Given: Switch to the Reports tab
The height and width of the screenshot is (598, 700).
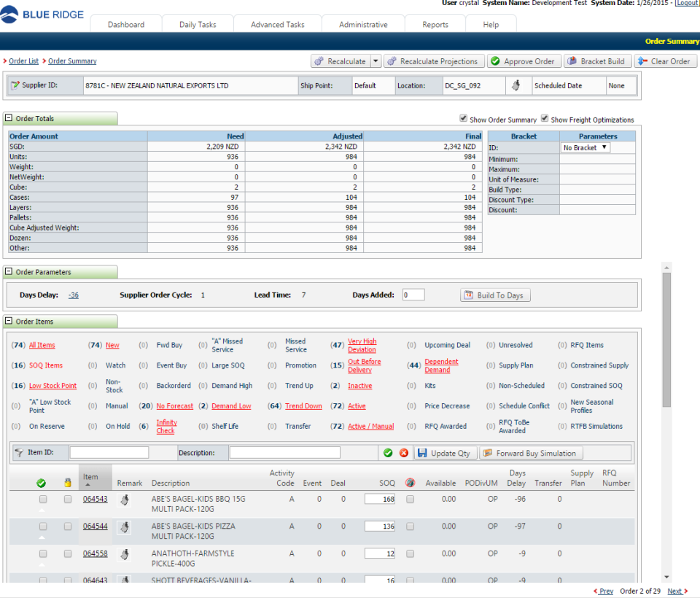Looking at the screenshot, I should (x=435, y=23).
